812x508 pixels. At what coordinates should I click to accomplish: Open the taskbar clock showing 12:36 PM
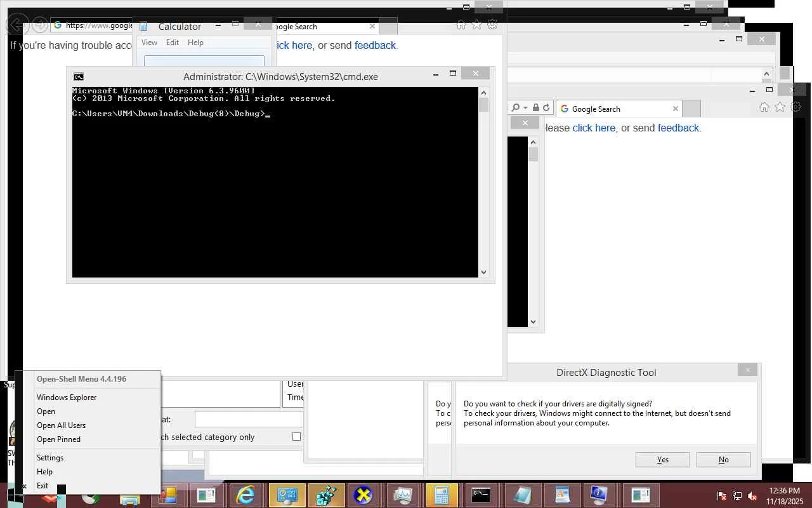(x=783, y=496)
